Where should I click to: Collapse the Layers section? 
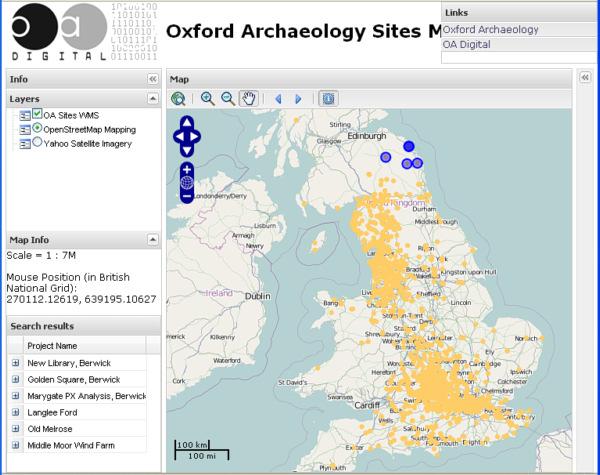click(x=153, y=99)
